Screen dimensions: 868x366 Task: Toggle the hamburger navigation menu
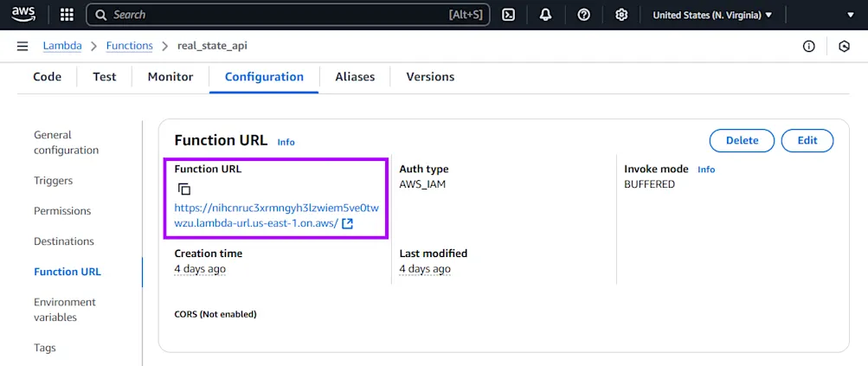pyautogui.click(x=23, y=46)
